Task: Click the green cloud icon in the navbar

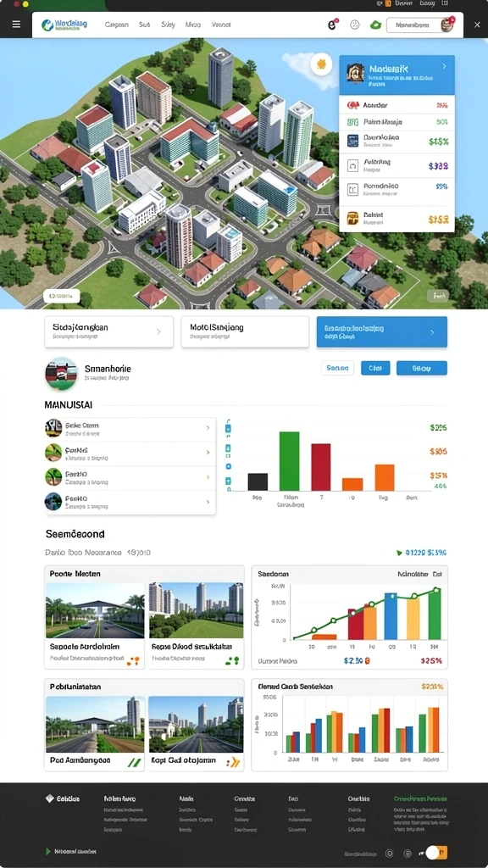Action: pyautogui.click(x=375, y=25)
